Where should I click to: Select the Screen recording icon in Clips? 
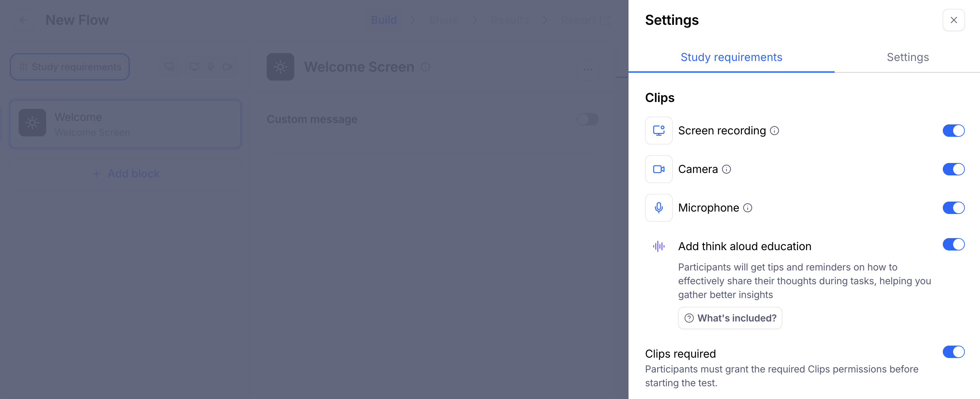[658, 131]
